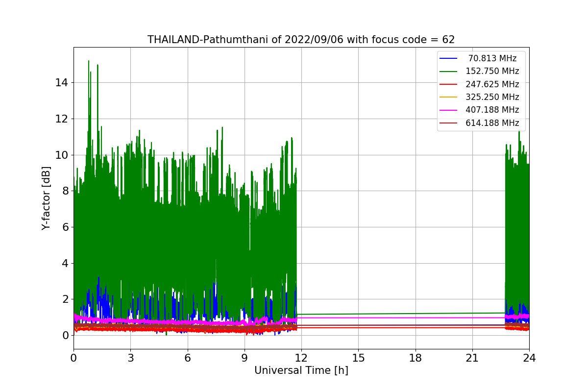Click x-axis tick label 18
Viewport: 588px width, 392px height.
[x=416, y=357]
